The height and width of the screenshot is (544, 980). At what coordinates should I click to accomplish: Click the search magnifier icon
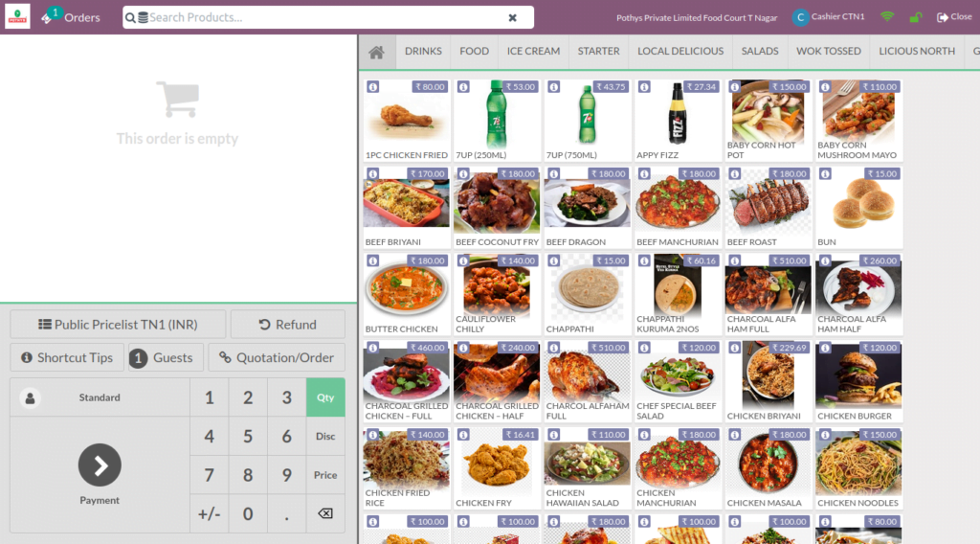pyautogui.click(x=130, y=17)
